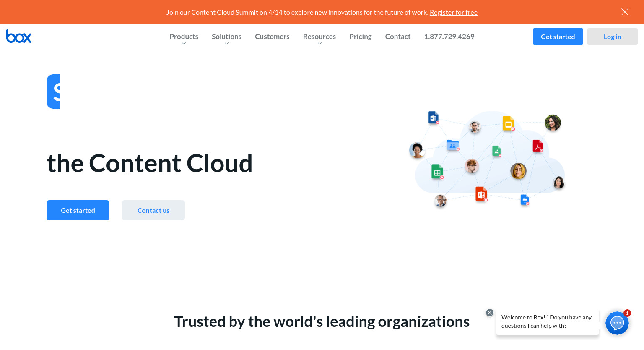Click the green image file icon in cloud
Screen dimensions: 644x350
[497, 151]
